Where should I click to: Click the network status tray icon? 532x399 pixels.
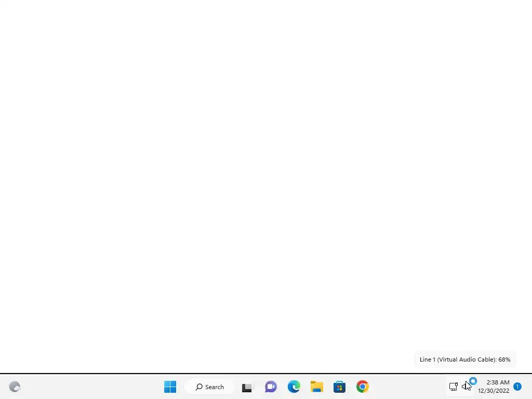click(x=453, y=387)
